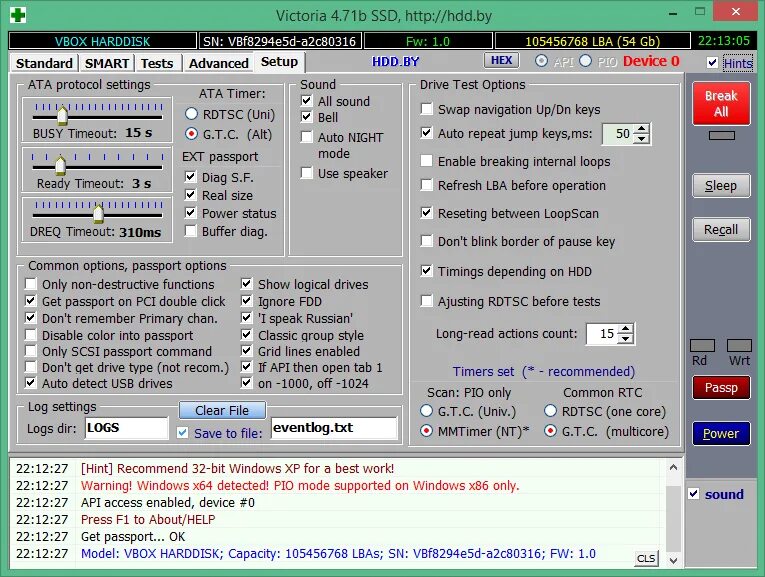Click the Clear File button

pyautogui.click(x=222, y=411)
